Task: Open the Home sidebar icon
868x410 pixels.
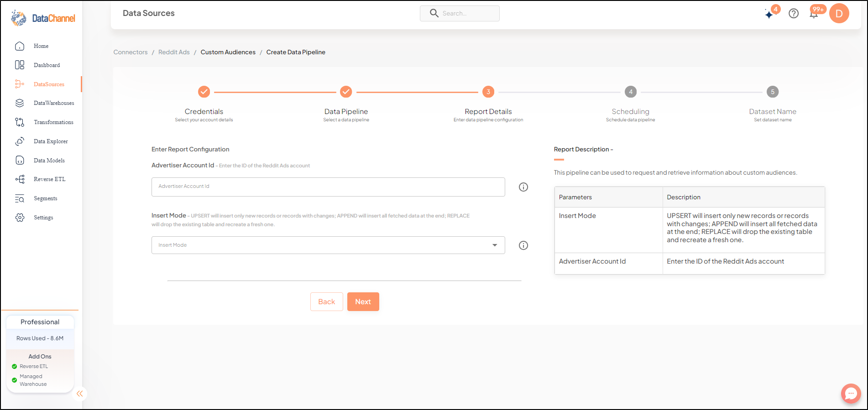Action: coord(20,46)
